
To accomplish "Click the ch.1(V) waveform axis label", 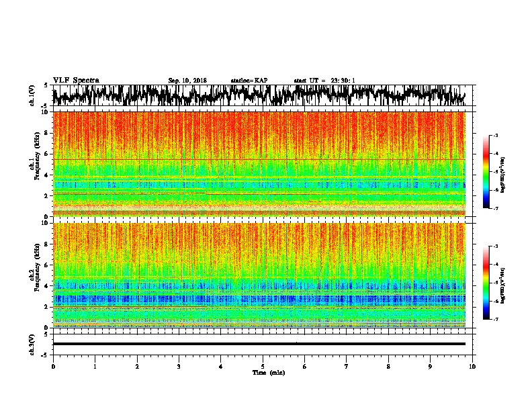I will (x=32, y=95).
